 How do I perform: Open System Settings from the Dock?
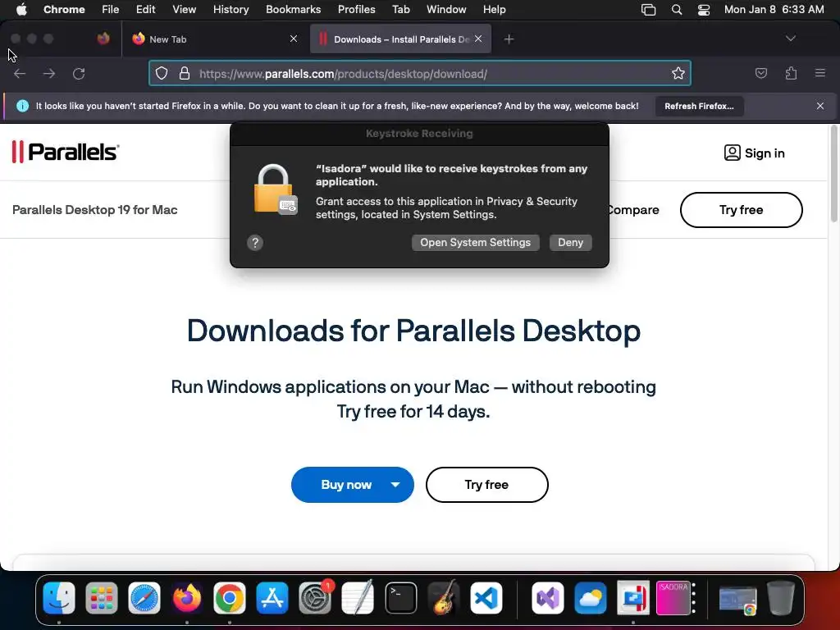(x=315, y=598)
